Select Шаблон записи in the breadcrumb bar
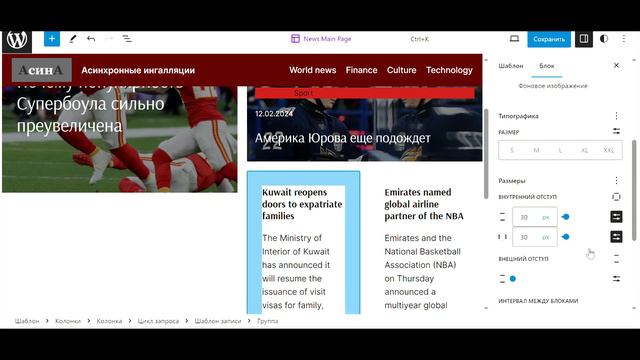The height and width of the screenshot is (360, 640). pos(218,321)
